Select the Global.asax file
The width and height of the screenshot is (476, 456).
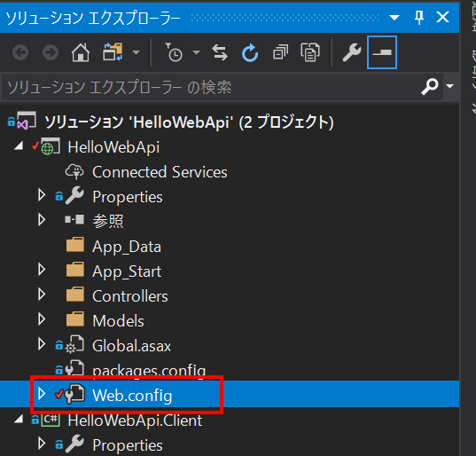click(x=131, y=346)
